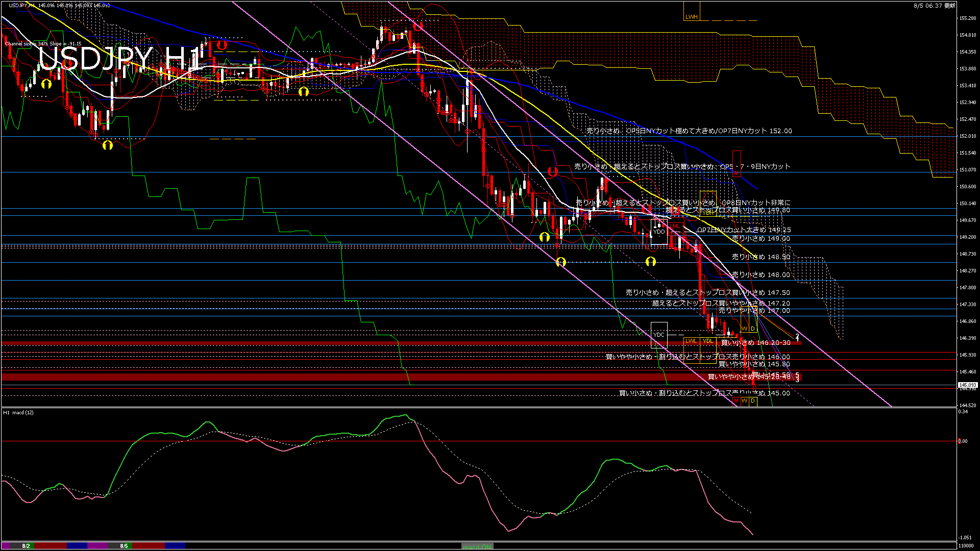
Task: Click the H1 macd (12) indicator label
Action: (18, 412)
